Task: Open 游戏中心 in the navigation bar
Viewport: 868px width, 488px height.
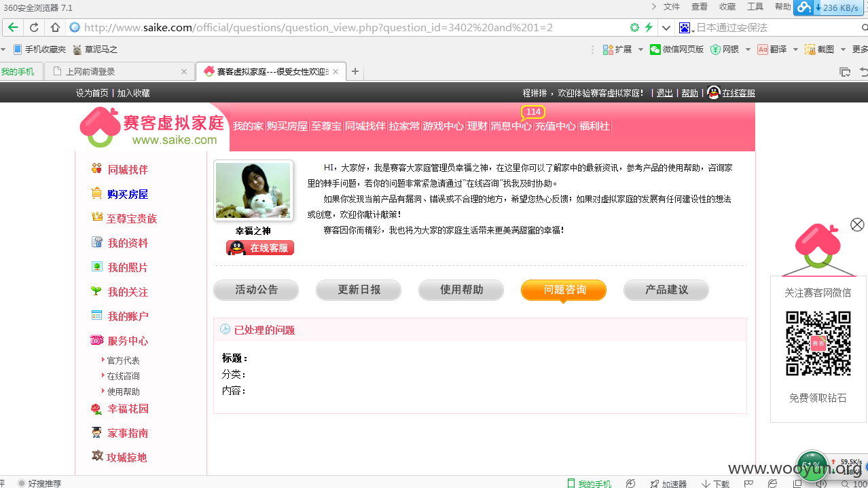Action: [x=443, y=126]
